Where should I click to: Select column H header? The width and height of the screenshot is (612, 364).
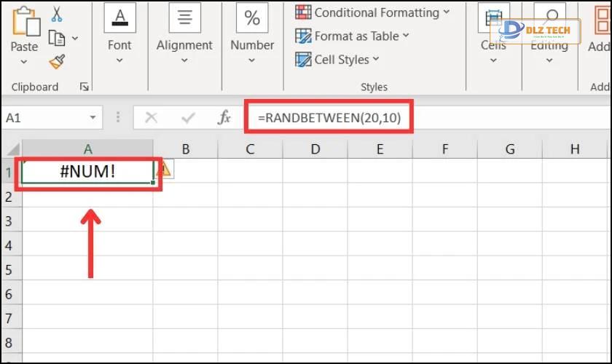[575, 149]
